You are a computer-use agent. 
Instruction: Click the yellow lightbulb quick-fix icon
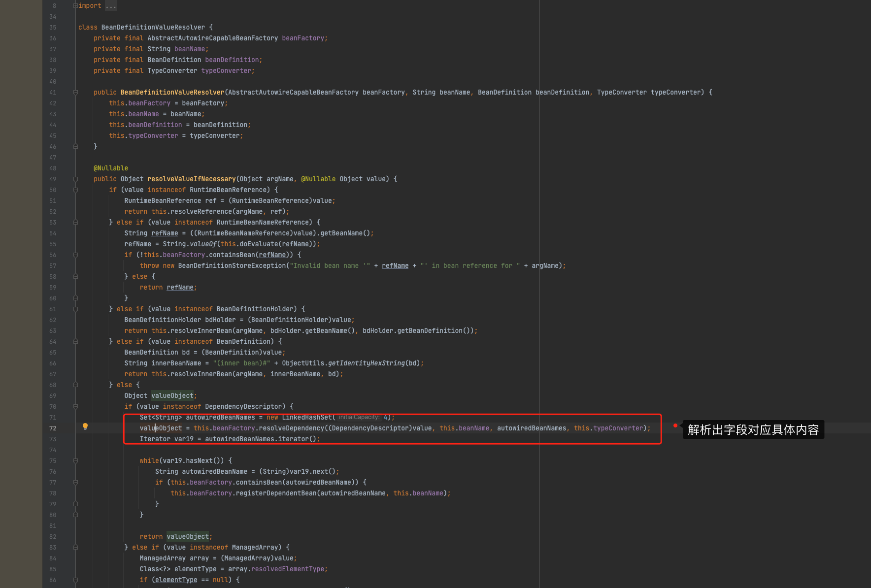coord(85,426)
